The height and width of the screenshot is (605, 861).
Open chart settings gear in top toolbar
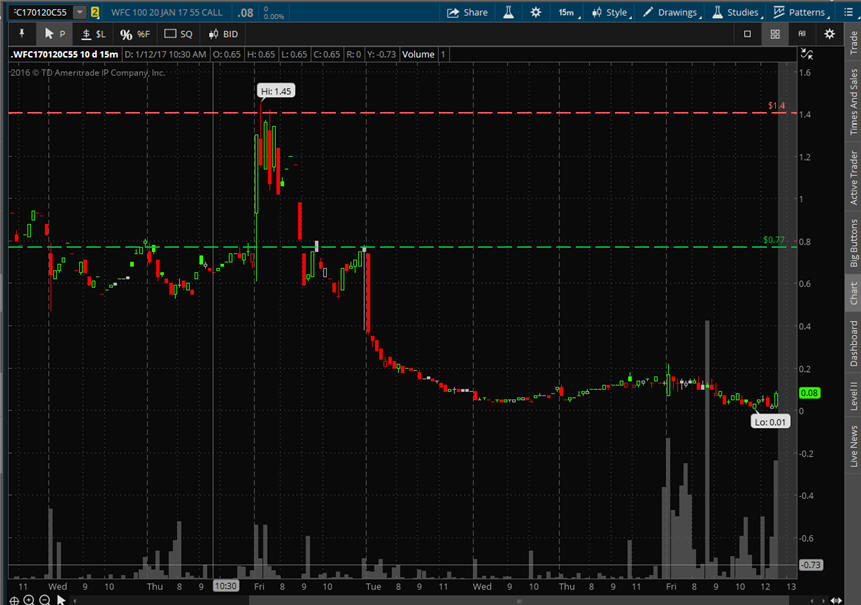536,12
